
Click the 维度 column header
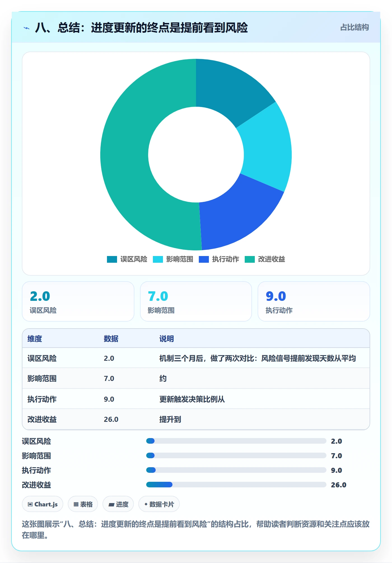pyautogui.click(x=35, y=339)
